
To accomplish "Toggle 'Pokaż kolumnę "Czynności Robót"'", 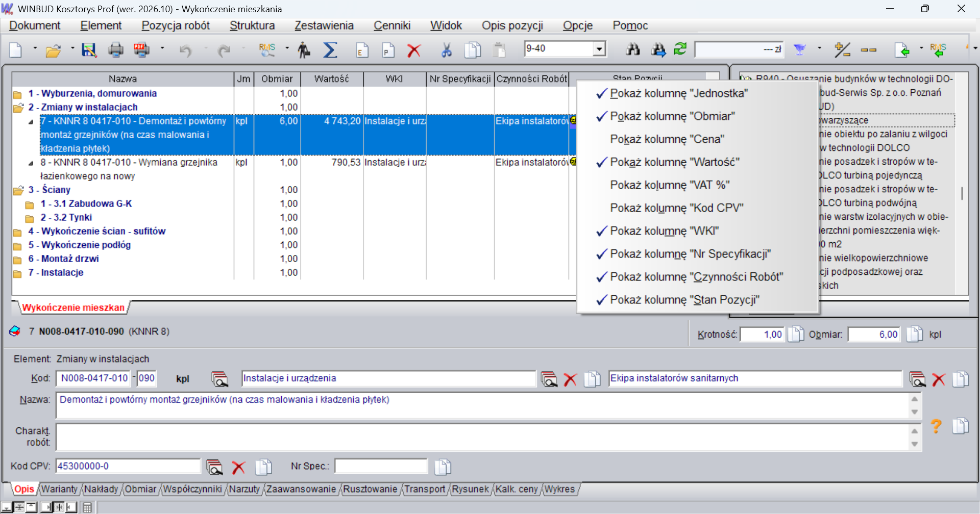I will pos(697,277).
